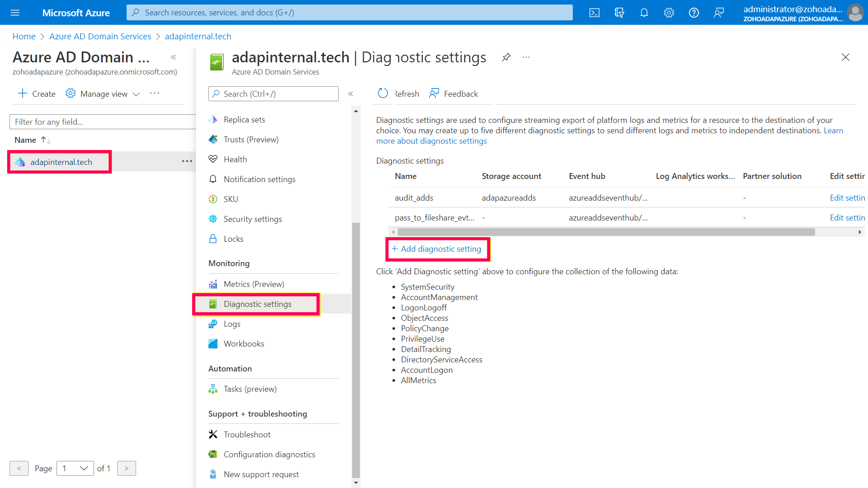
Task: Open the notifications bell
Action: 644,13
